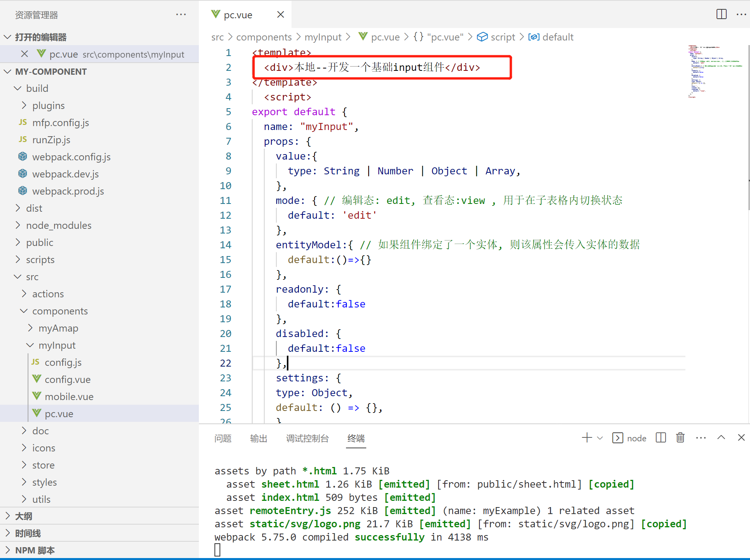Viewport: 750px width, 560px height.
Task: Open webpack.config.js file
Action: [71, 157]
